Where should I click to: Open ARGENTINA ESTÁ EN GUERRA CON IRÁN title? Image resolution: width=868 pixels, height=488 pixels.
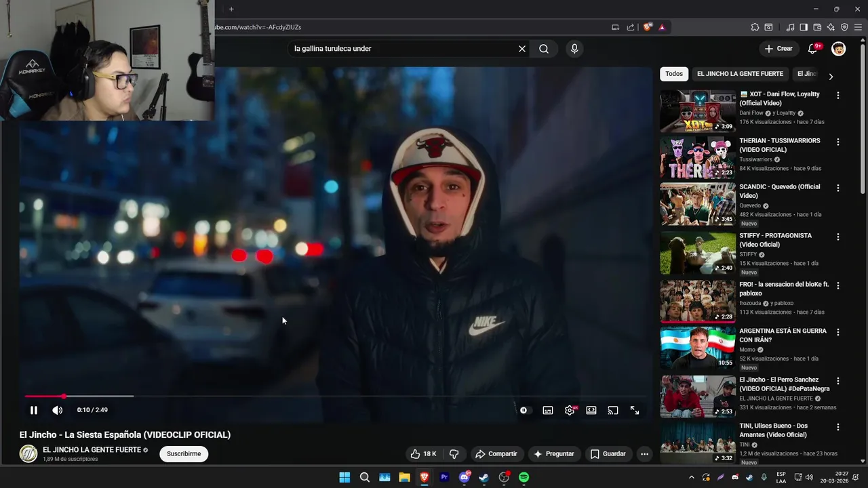pyautogui.click(x=783, y=335)
